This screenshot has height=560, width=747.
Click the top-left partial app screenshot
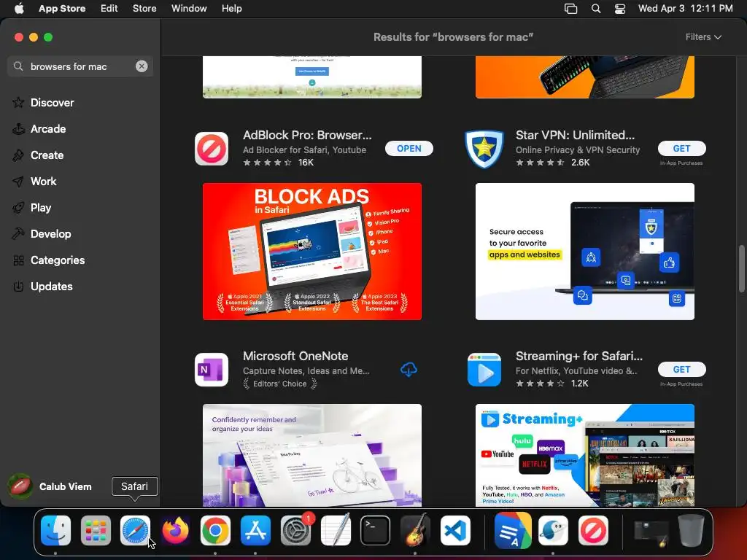pos(312,77)
